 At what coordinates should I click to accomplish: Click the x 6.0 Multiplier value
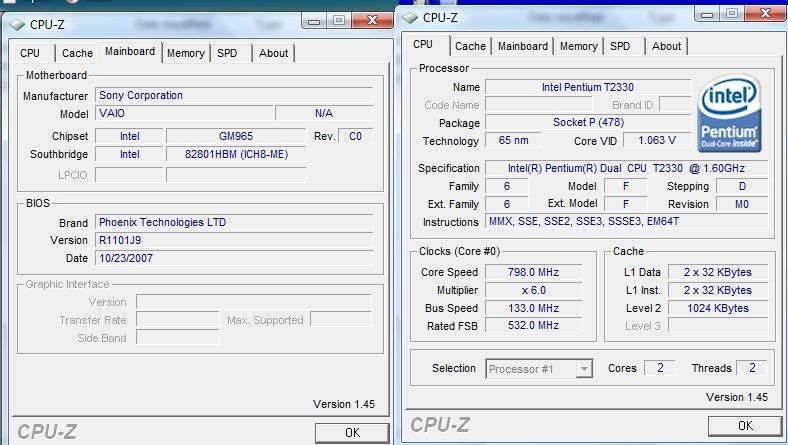tap(533, 291)
